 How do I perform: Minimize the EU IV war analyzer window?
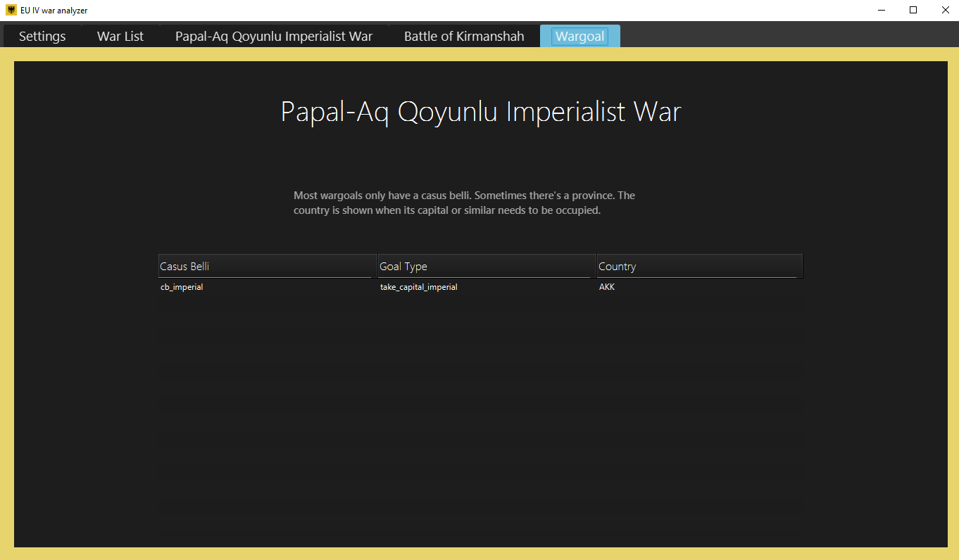(882, 11)
